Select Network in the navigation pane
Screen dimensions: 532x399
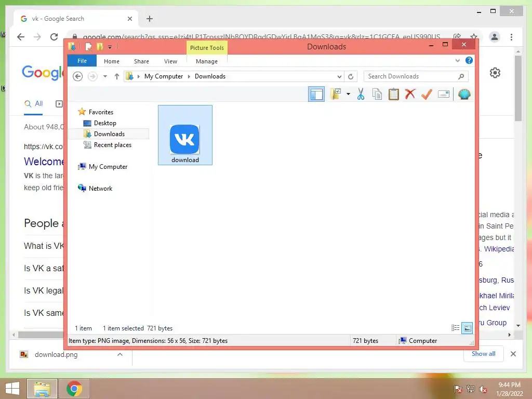pyautogui.click(x=100, y=188)
